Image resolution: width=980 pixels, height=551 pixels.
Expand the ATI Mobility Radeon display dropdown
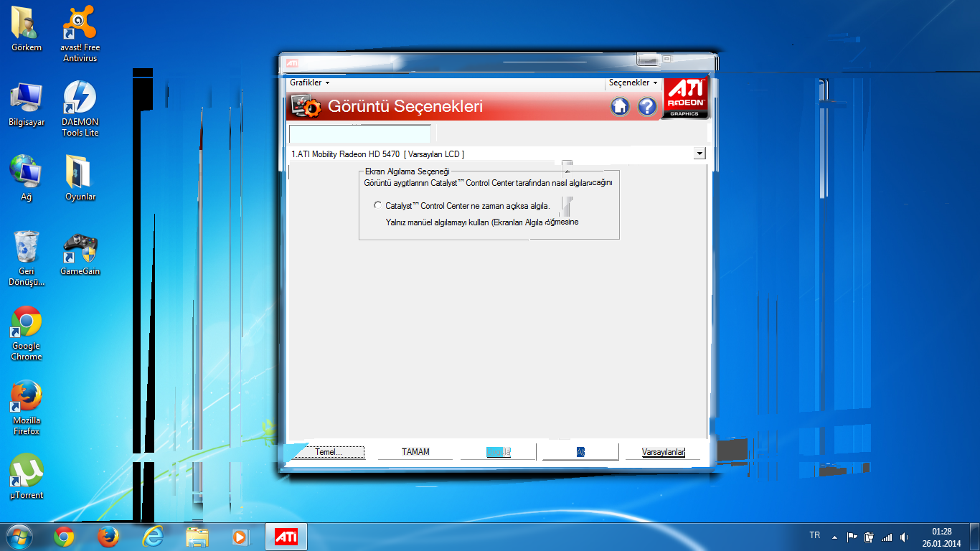[699, 154]
